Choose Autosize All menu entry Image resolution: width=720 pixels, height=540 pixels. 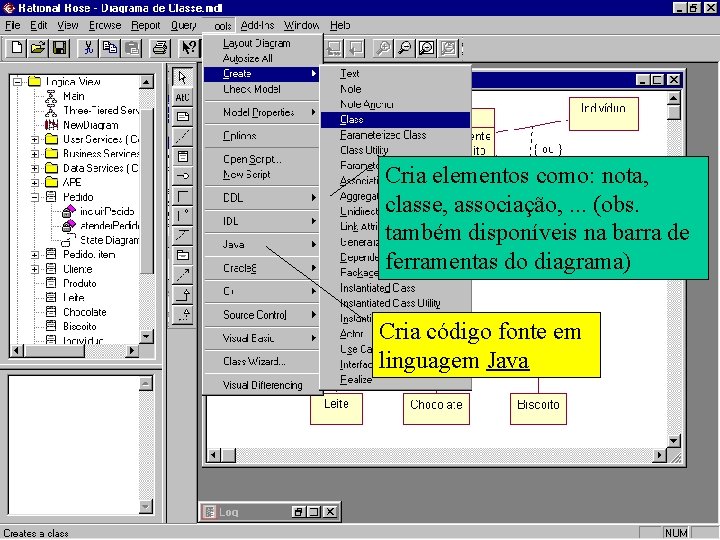point(261,58)
